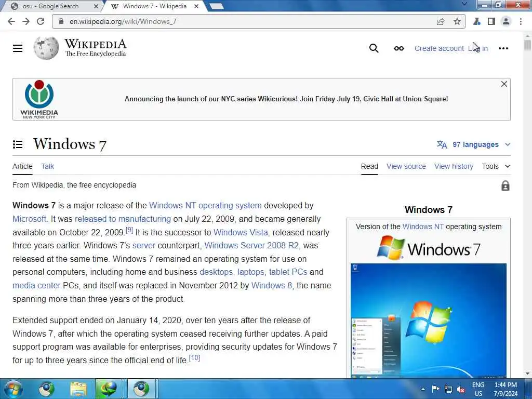Expand the Tools dropdown menu

coord(496,166)
